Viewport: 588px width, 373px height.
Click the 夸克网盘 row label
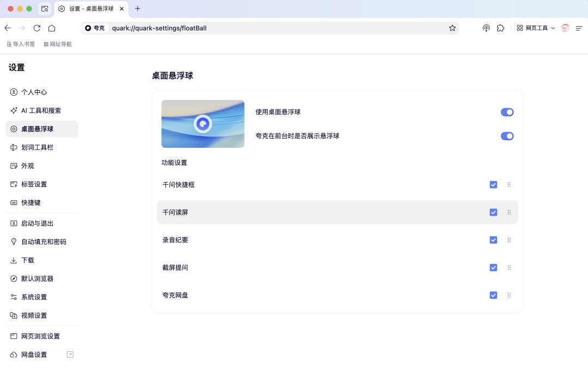pos(175,295)
